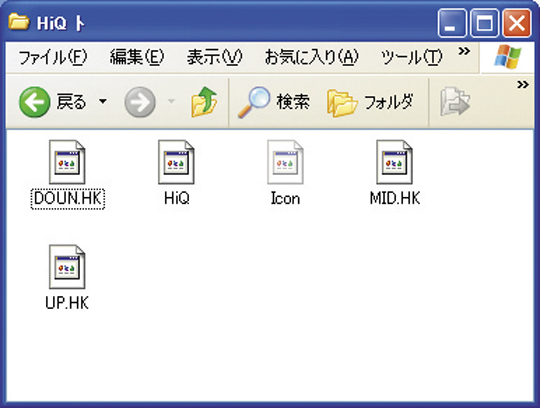Click the greyed-out Move To toolbar icon

[x=455, y=102]
